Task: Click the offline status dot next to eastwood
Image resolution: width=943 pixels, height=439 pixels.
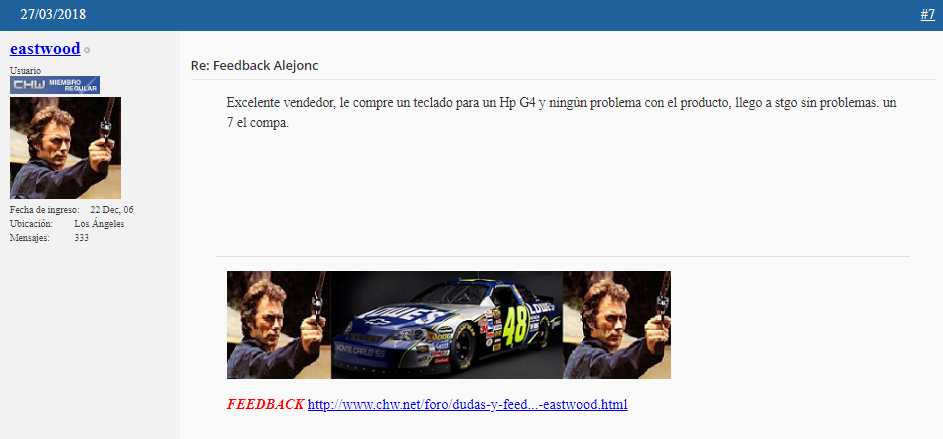Action: click(87, 51)
